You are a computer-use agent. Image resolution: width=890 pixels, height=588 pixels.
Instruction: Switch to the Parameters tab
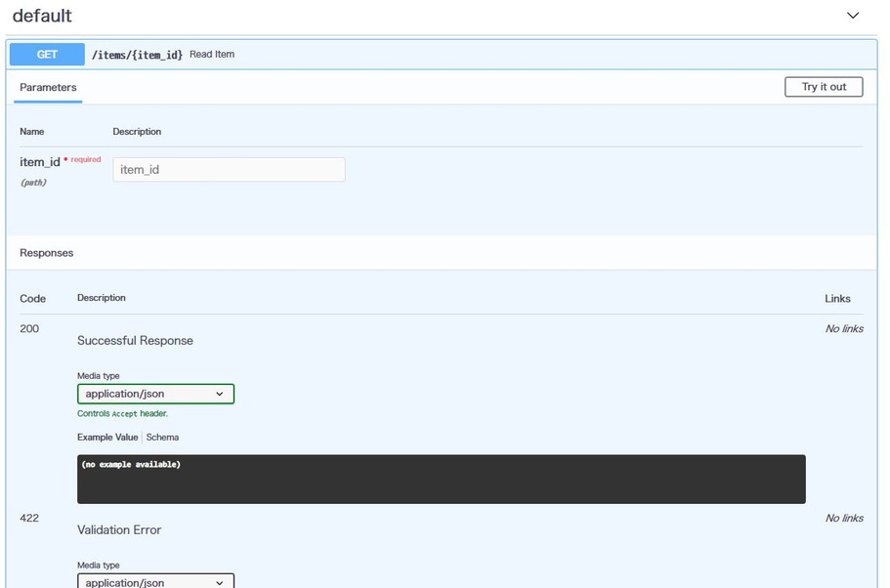click(x=48, y=88)
